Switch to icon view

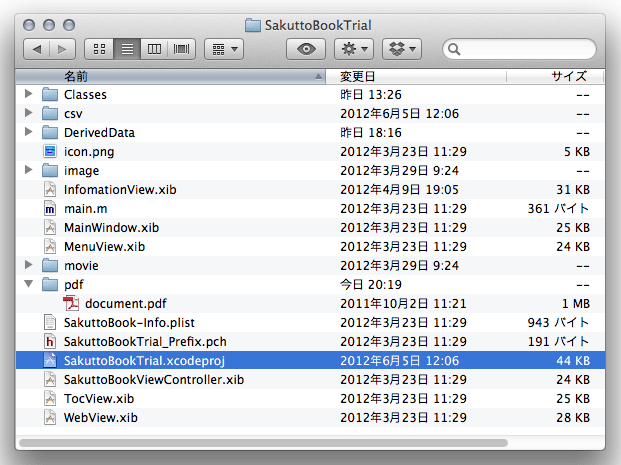pos(99,49)
